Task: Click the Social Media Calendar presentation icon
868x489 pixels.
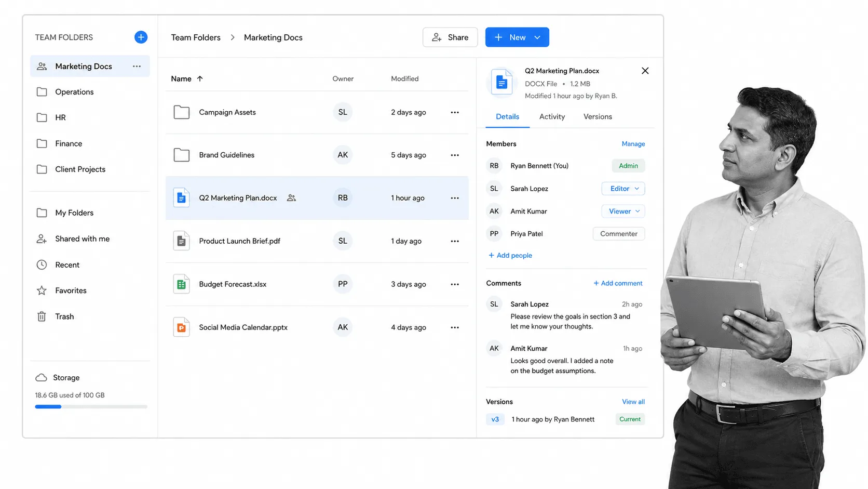Action: (x=181, y=327)
